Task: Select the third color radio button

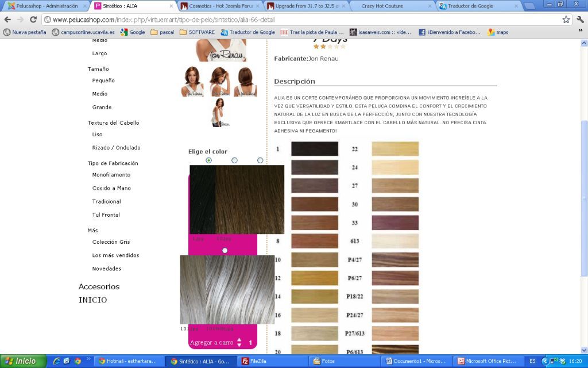Action: [260, 160]
